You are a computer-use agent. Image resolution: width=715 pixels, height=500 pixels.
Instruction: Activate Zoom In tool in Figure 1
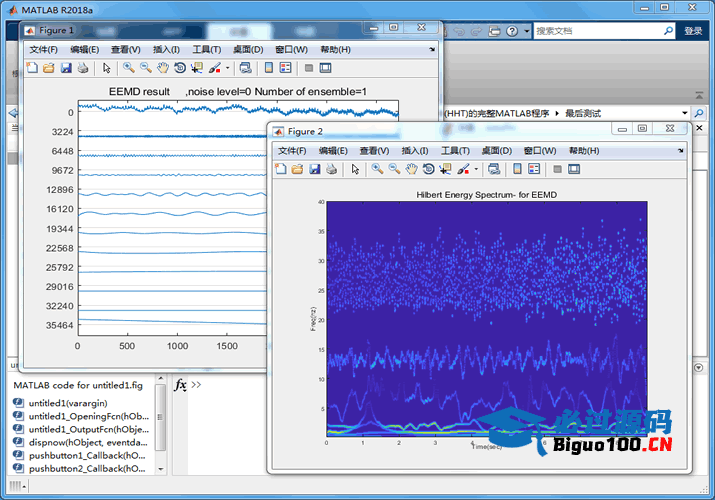click(x=129, y=68)
